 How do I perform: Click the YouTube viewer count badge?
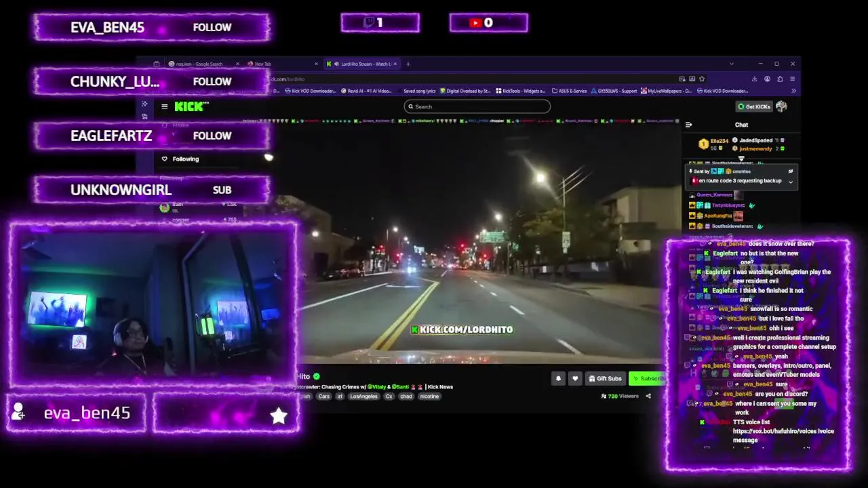488,22
